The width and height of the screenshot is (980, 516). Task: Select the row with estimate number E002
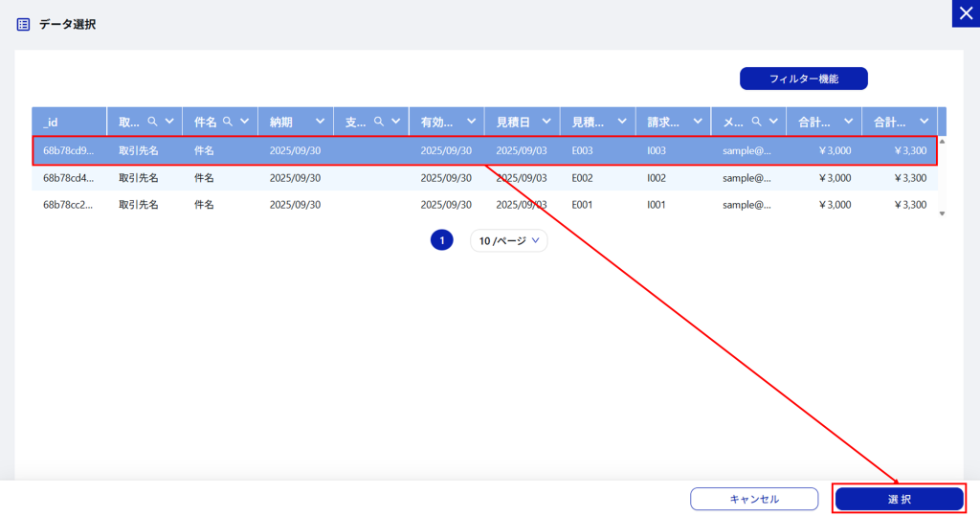point(479,177)
